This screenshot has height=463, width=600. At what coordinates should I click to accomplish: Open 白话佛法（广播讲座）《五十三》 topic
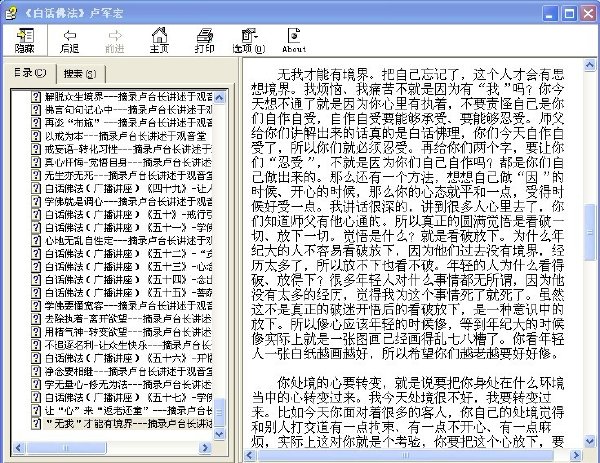pos(128,266)
